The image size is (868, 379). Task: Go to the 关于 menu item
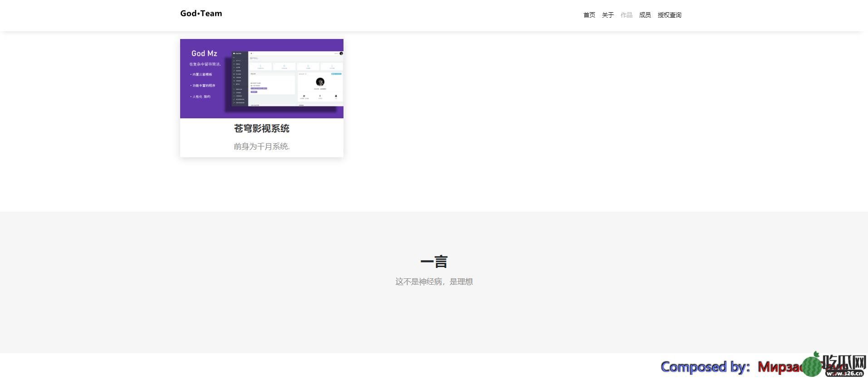608,15
